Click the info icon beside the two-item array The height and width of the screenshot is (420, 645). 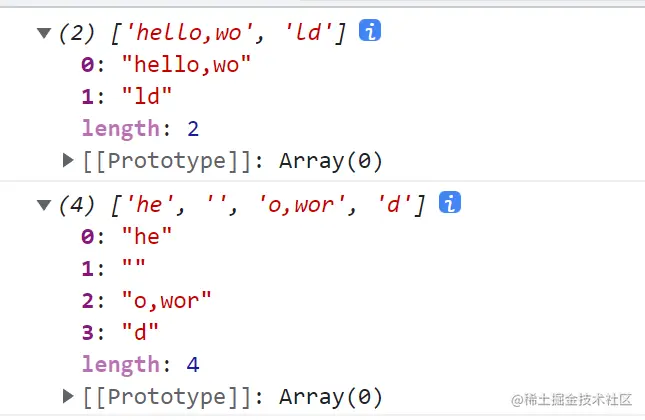tap(370, 31)
